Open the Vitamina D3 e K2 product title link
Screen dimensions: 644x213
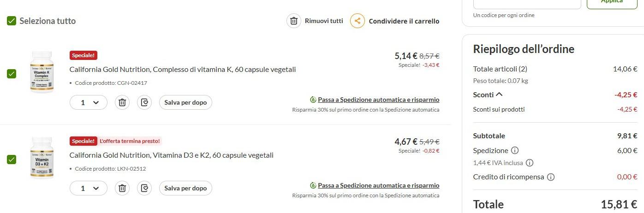(171, 155)
